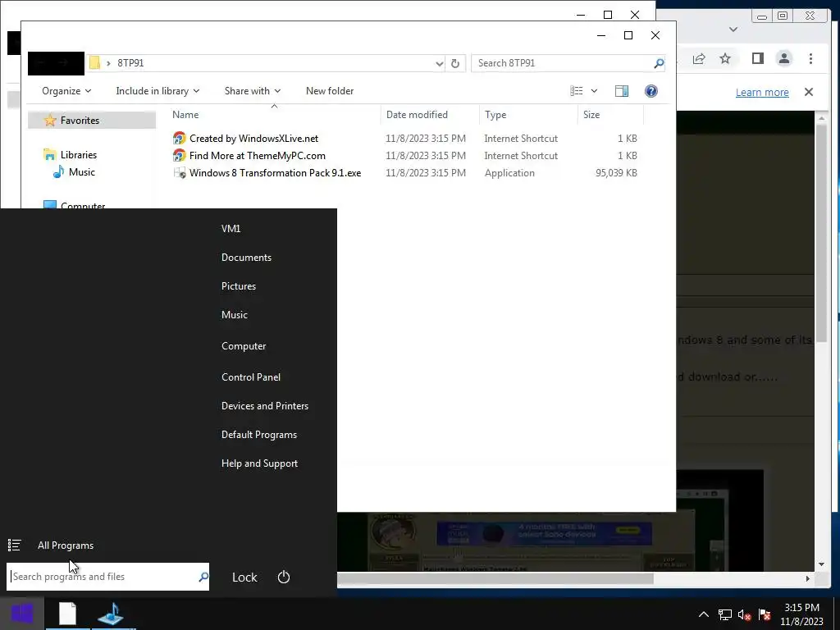Toggle the preview pane icon

622,91
